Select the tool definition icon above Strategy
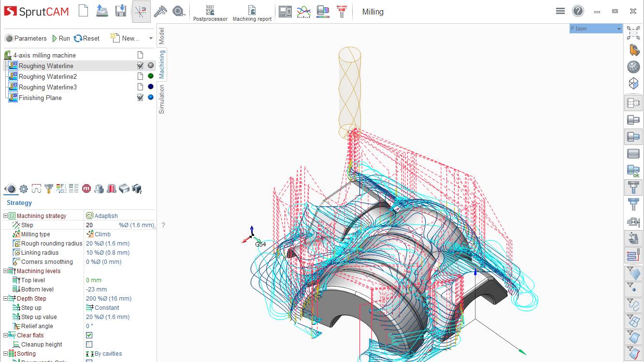Screen dimensions: 644x362 (48, 188)
